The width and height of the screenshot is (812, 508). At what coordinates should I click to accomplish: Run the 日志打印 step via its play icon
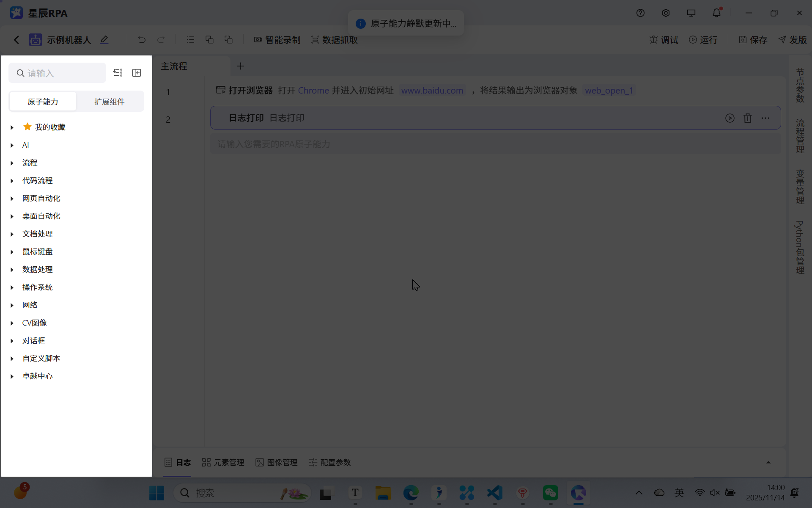click(x=730, y=118)
